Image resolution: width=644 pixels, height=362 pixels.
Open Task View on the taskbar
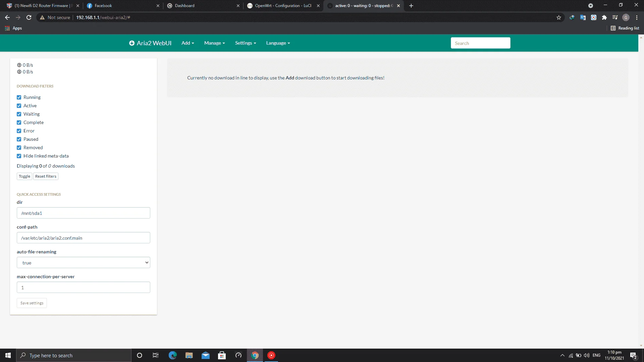coord(156,355)
